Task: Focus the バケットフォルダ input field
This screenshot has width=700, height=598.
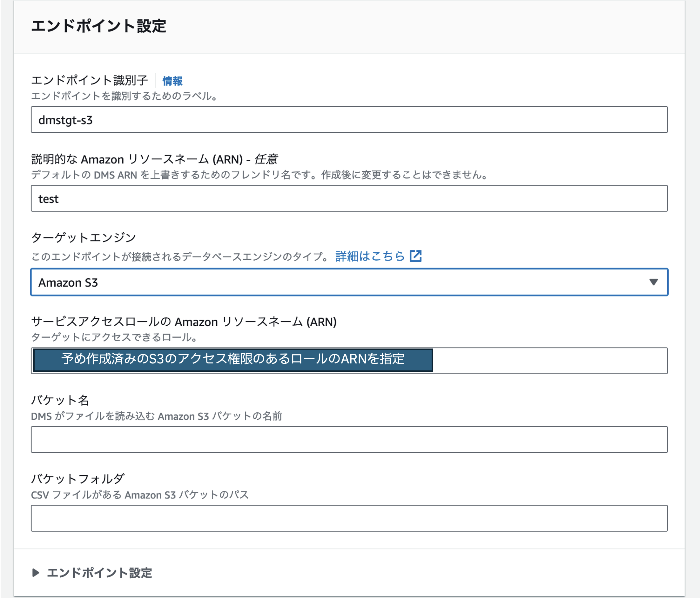Action: [x=349, y=518]
